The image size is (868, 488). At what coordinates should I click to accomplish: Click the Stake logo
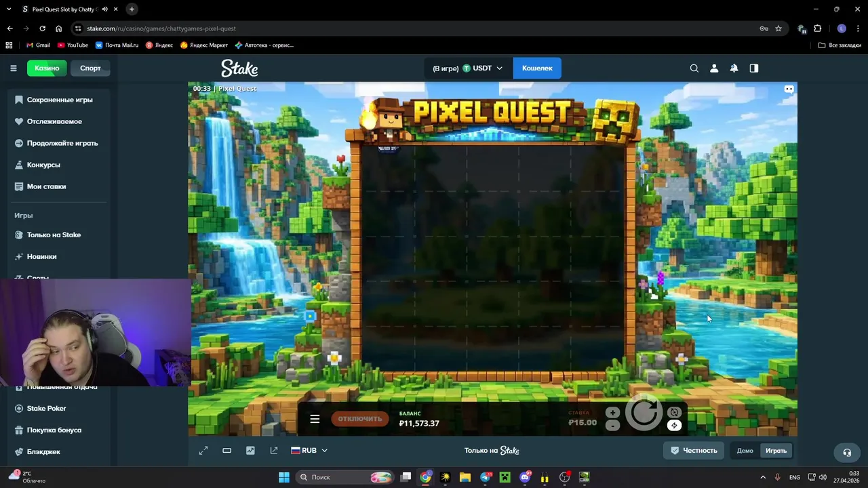point(239,68)
